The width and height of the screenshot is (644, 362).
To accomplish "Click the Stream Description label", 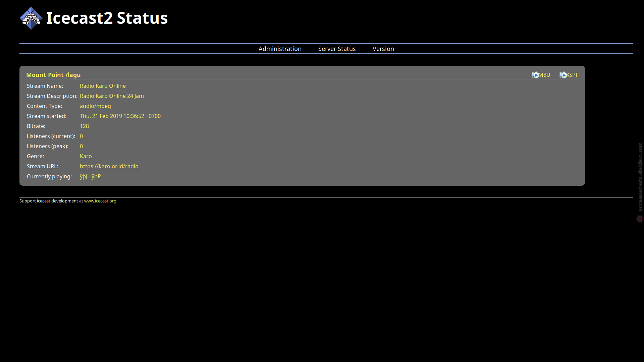I will (x=52, y=96).
